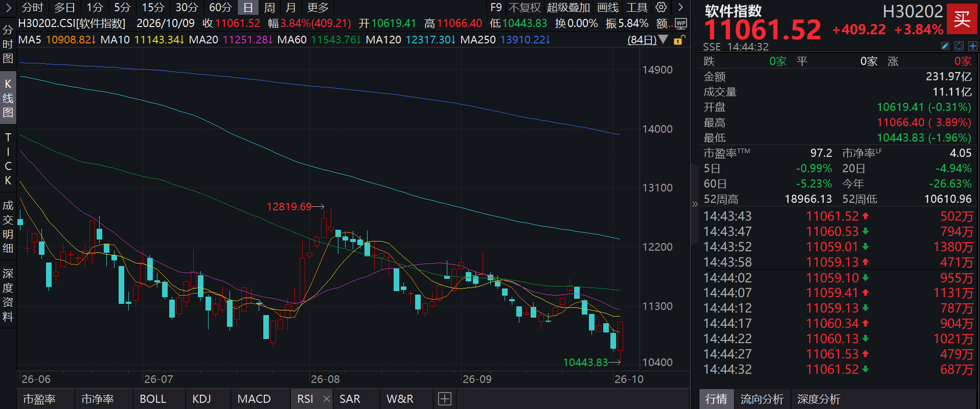Open the BOLL indicator tab
The image size is (980, 409).
coord(153,399)
